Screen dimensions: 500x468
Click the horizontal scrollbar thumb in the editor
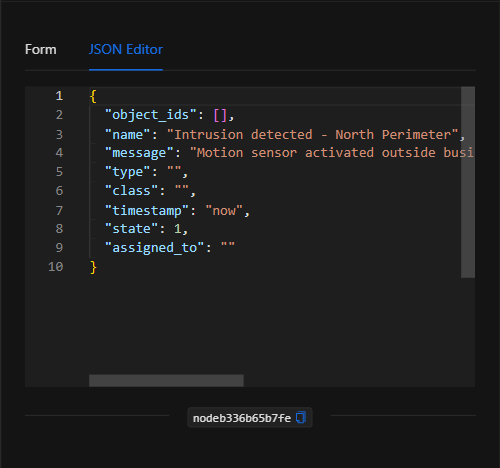(x=166, y=380)
